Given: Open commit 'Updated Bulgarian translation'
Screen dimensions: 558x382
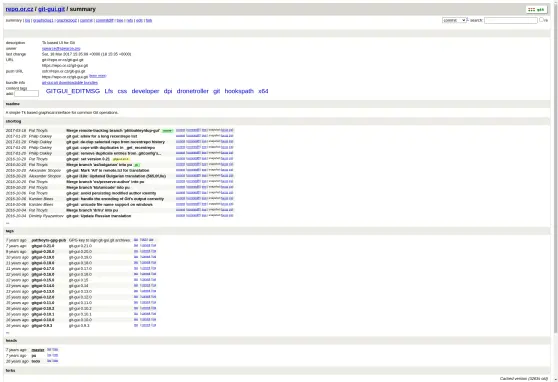Looking at the screenshot, I should coord(116,176).
